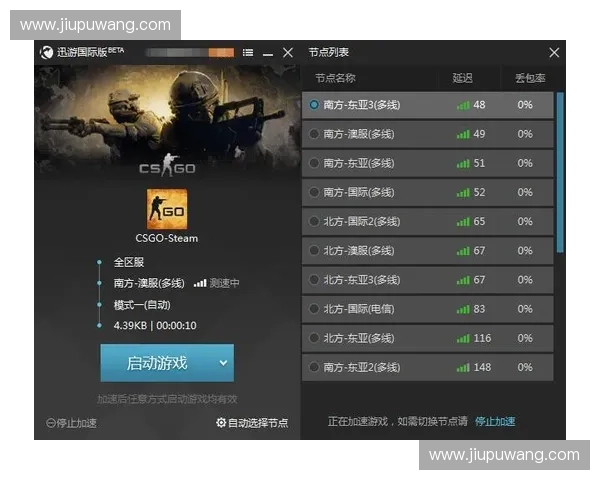Click the 南方-澳服(多线) node setting on left
This screenshot has width=600, height=480.
[149, 283]
